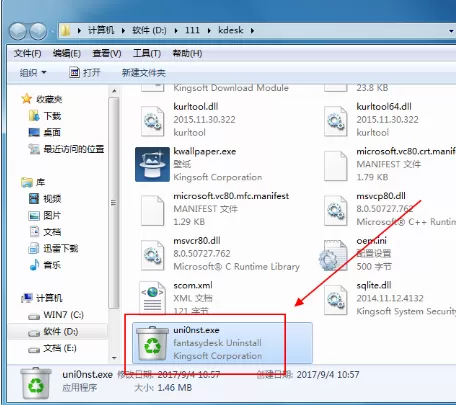Select scom.xml file icon

click(153, 298)
